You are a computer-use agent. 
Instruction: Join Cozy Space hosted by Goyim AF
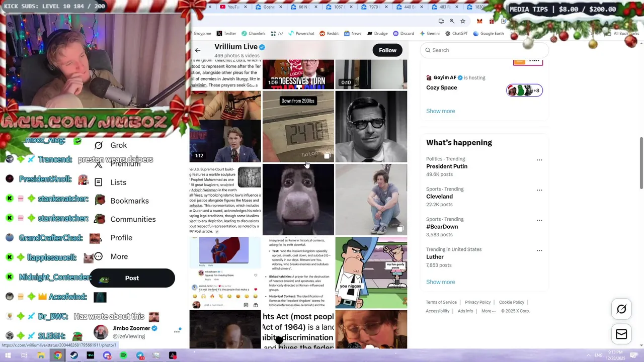[x=442, y=87]
